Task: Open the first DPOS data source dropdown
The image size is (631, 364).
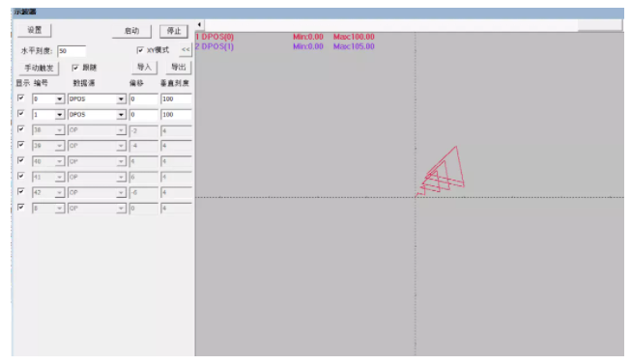Action: (x=97, y=98)
